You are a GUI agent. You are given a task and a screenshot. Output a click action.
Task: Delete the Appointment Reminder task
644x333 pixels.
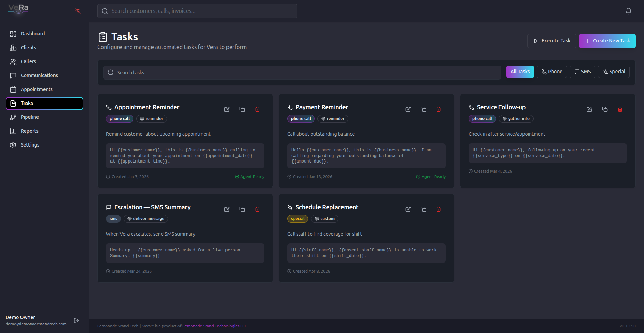[257, 109]
